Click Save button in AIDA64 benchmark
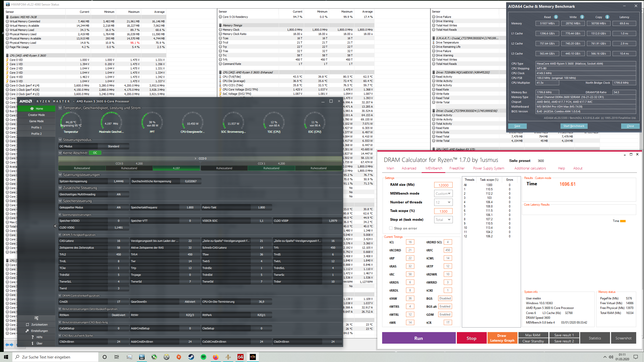 517,126
